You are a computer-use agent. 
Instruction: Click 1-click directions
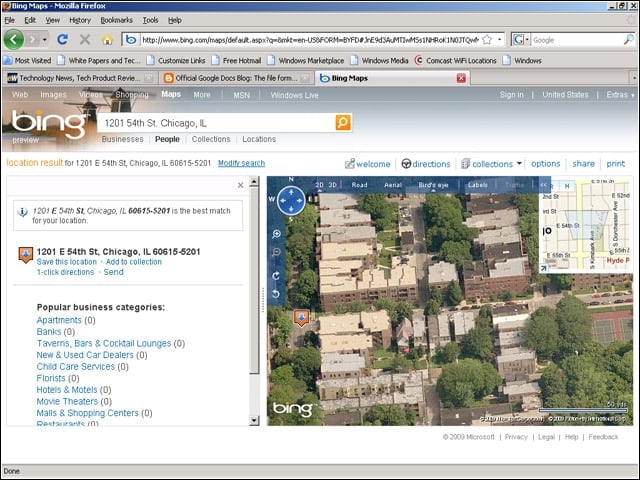point(65,272)
